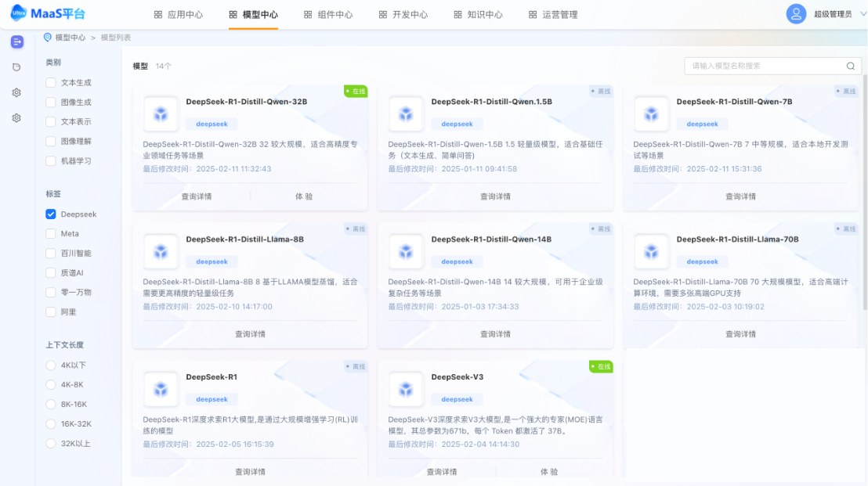This screenshot has width=868, height=486.
Task: Click the upper gear settings sidebar icon
Action: [x=16, y=93]
